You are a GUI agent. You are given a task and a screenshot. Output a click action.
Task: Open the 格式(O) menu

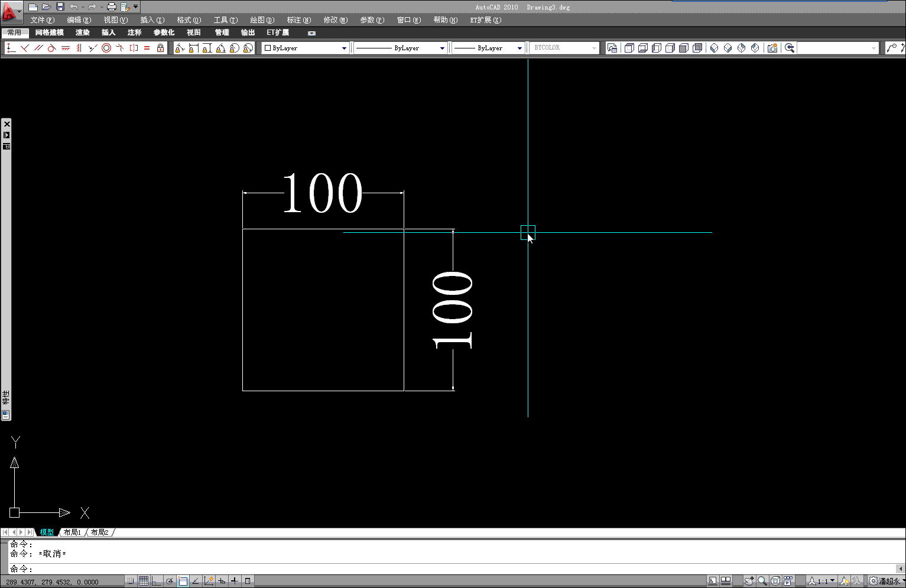tap(189, 20)
